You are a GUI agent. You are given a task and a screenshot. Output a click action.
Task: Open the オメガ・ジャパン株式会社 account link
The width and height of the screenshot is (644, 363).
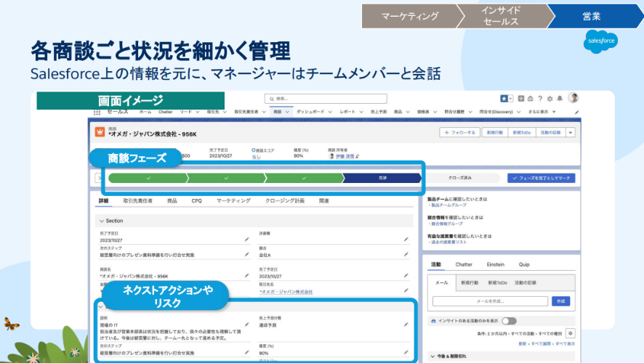286,292
